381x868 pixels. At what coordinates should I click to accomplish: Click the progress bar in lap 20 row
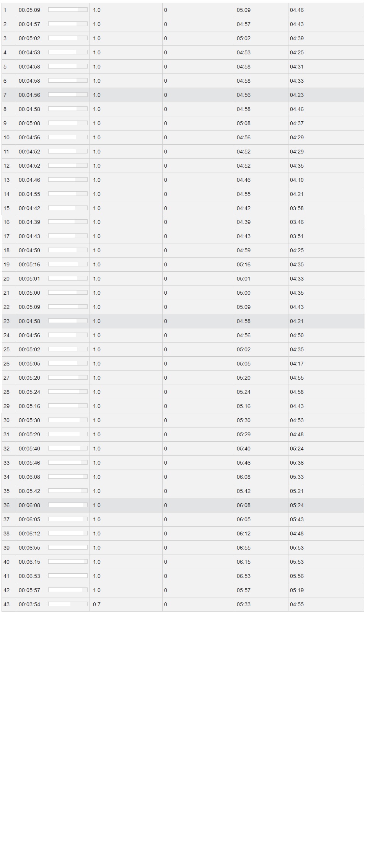coord(68,278)
